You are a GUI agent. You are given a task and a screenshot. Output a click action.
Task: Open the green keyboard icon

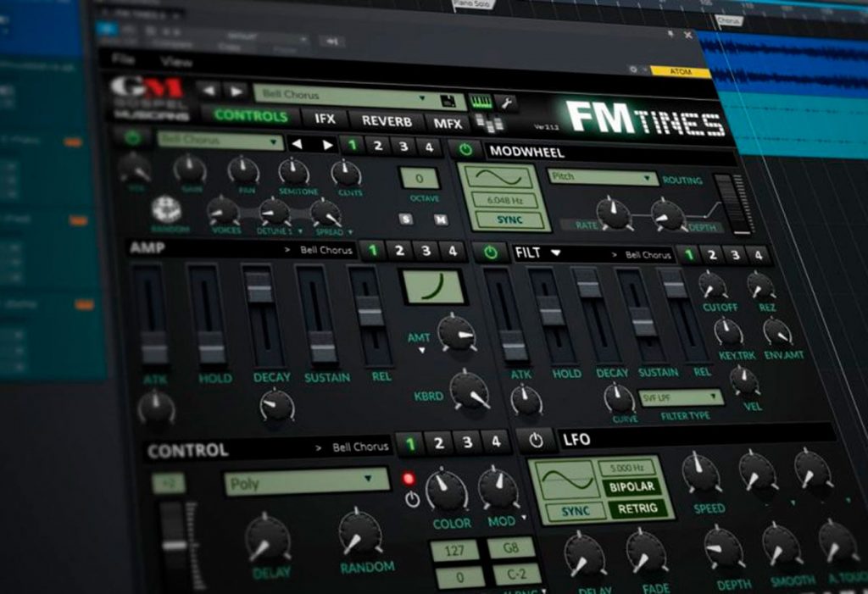pyautogui.click(x=481, y=102)
